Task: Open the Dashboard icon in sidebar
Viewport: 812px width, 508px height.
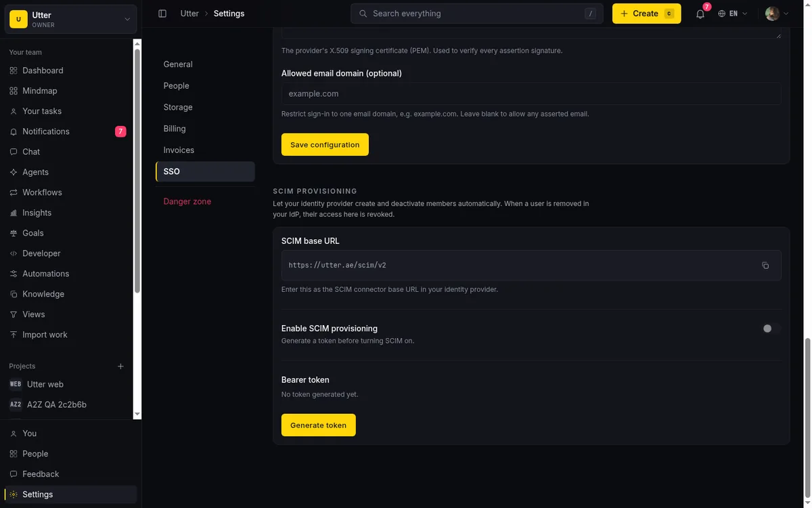Action: [14, 70]
